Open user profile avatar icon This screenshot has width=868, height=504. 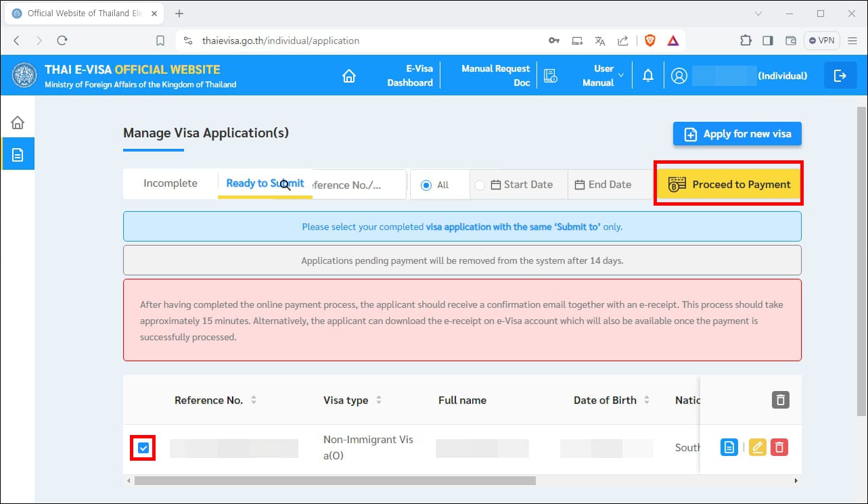tap(679, 76)
